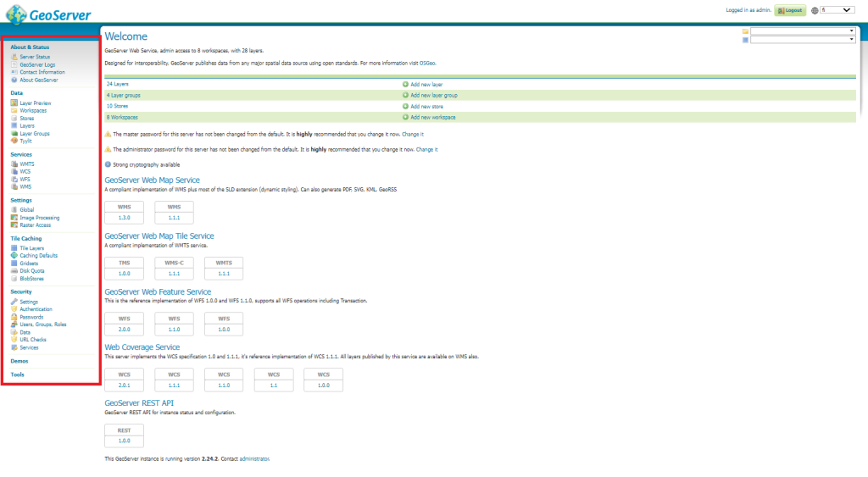Click the Add new store link
Viewport: 868px width, 477px height.
pos(427,106)
